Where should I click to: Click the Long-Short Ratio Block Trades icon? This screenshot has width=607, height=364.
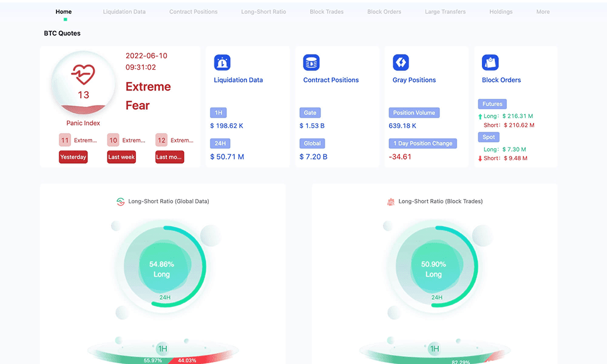pos(391,201)
